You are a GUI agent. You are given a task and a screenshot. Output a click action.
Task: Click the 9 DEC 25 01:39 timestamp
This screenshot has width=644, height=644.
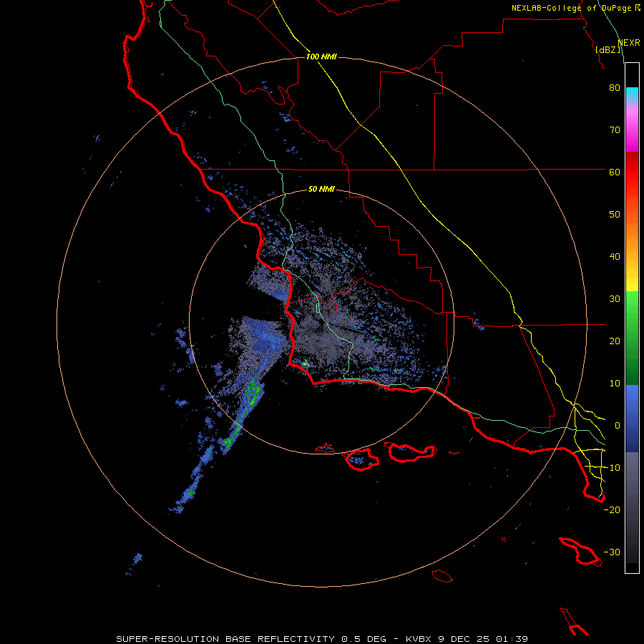(x=484, y=639)
